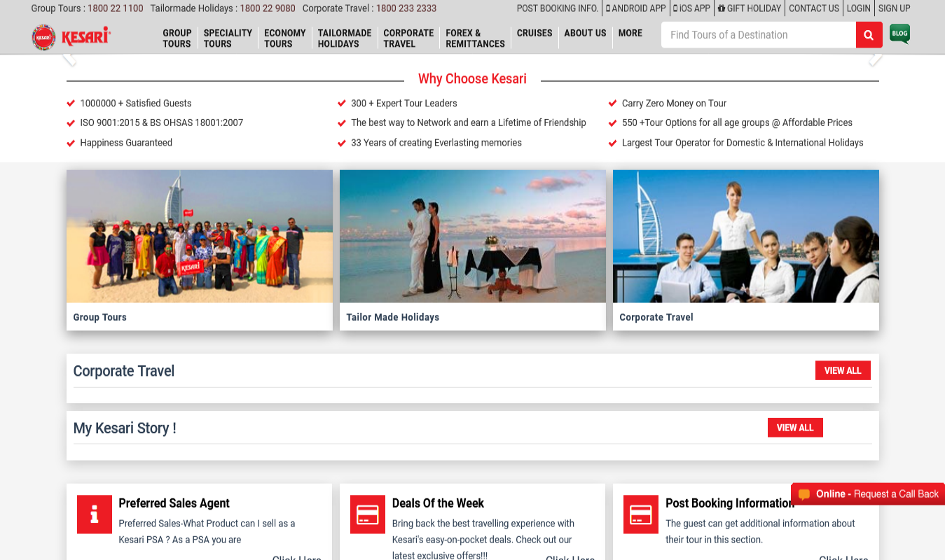The width and height of the screenshot is (945, 560).
Task: Open Forex & Remittances menu
Action: coord(475,38)
